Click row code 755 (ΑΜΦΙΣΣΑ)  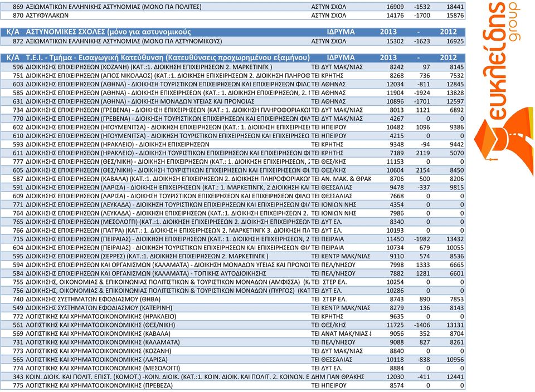tap(18, 282)
